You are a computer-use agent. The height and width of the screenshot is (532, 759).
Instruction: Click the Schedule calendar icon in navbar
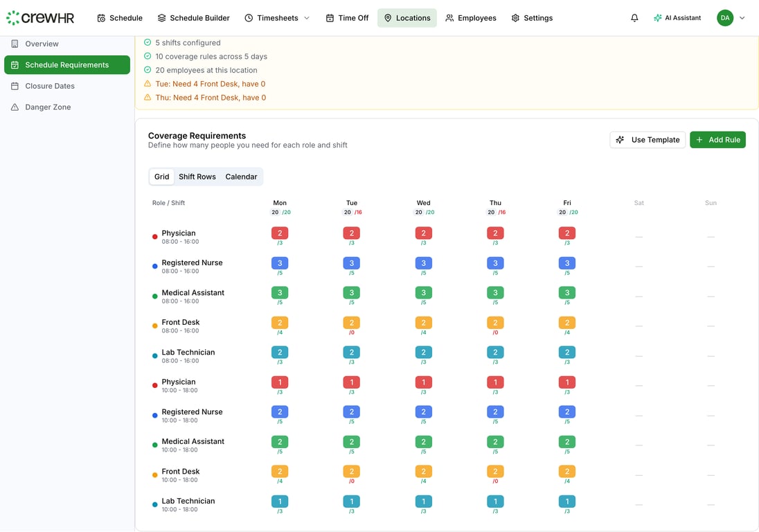[x=102, y=18]
